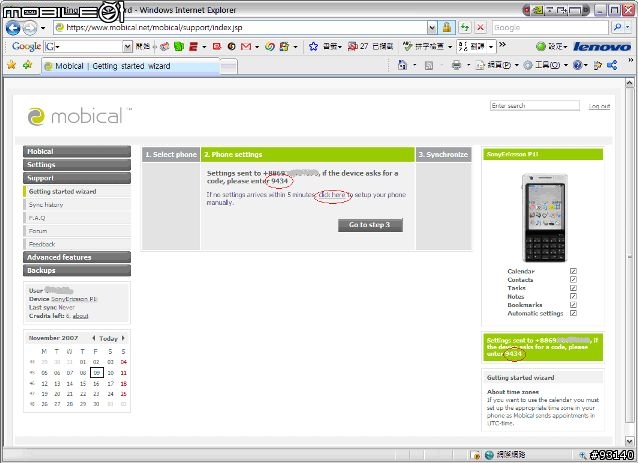Image resolution: width=638 pixels, height=463 pixels.
Task: Toggle the Contacts checkbox
Action: 573,280
